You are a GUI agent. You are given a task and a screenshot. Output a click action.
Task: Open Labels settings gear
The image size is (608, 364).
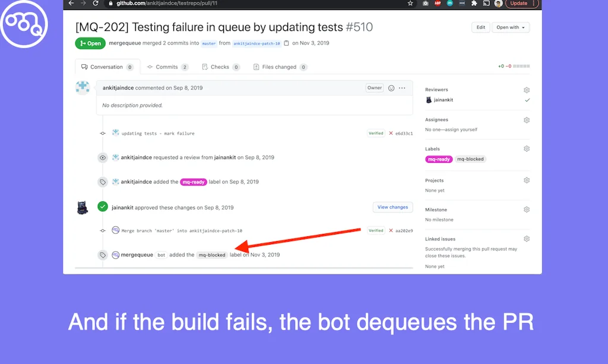click(526, 149)
